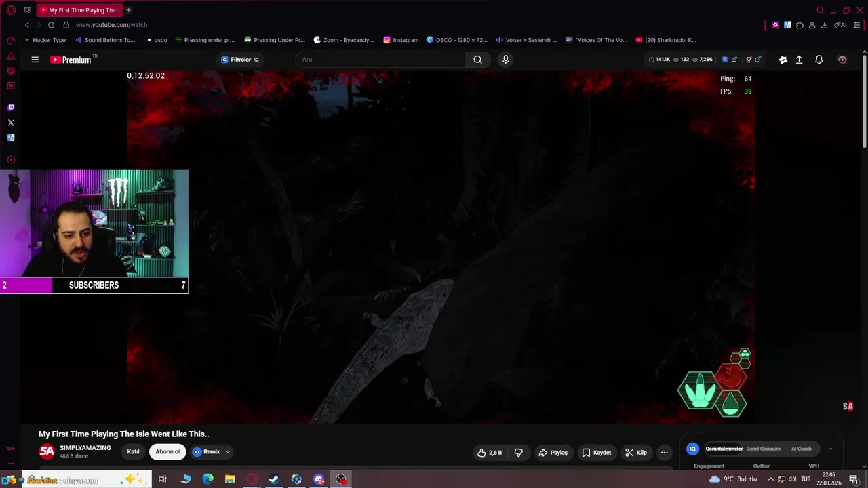Screen dimensions: 868x488
Task: Click the Abone ol subscribe button
Action: point(167,452)
